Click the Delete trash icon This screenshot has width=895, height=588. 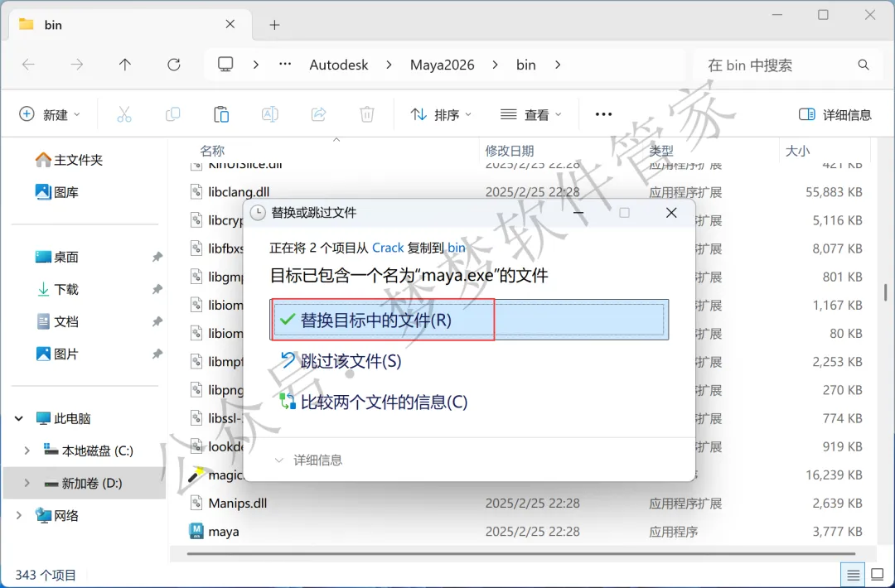(367, 114)
